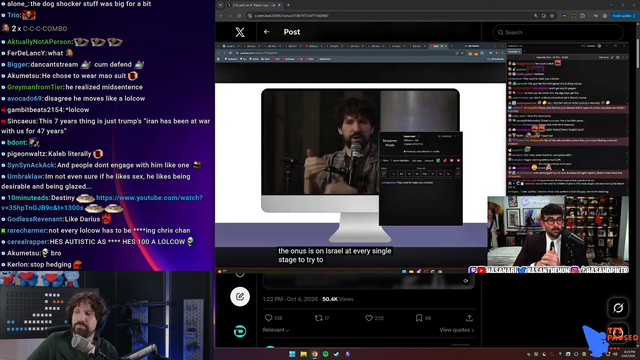Screen dimensions: 640x360
Task: Open File Explorer from taskbar
Action: click(x=303, y=354)
